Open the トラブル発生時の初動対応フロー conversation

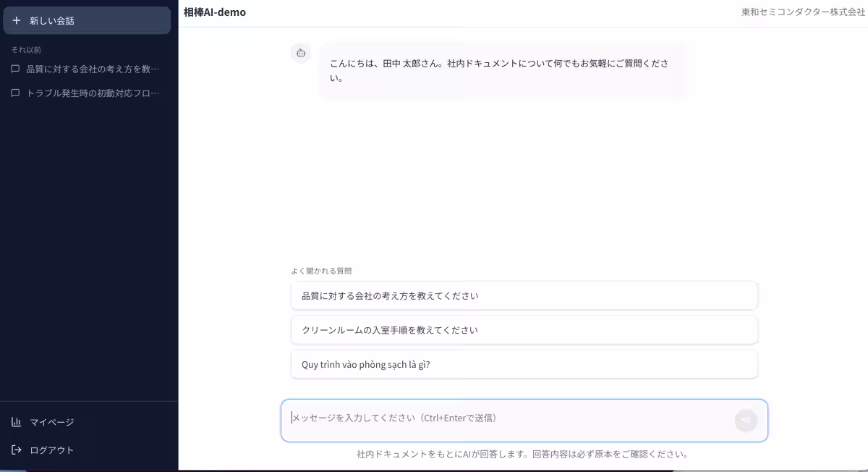(87, 93)
